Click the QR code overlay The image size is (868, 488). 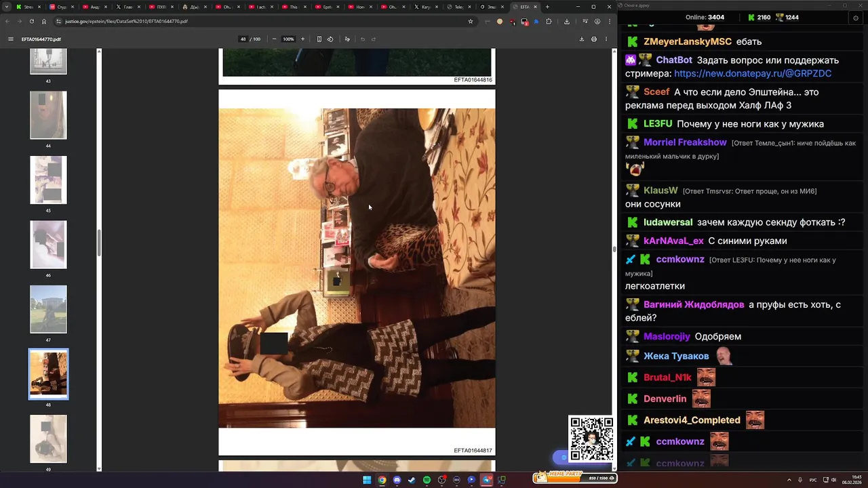pyautogui.click(x=591, y=439)
